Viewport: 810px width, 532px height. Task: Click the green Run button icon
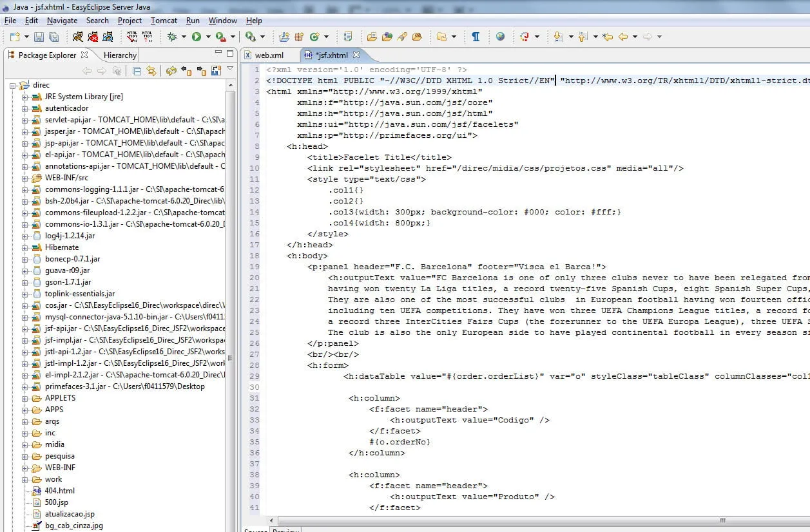coord(196,37)
